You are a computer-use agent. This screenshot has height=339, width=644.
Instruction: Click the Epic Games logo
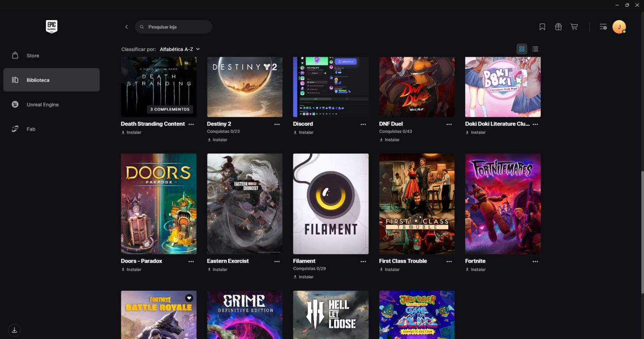[51, 27]
